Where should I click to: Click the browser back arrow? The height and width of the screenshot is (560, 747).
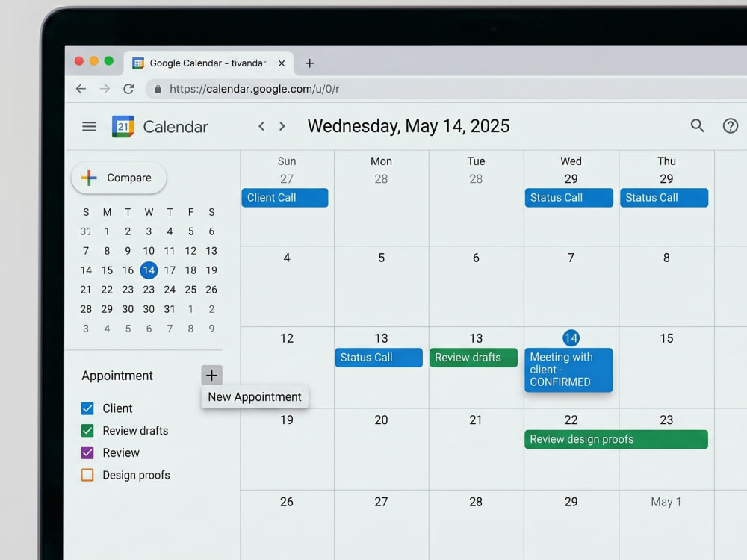coord(81,89)
